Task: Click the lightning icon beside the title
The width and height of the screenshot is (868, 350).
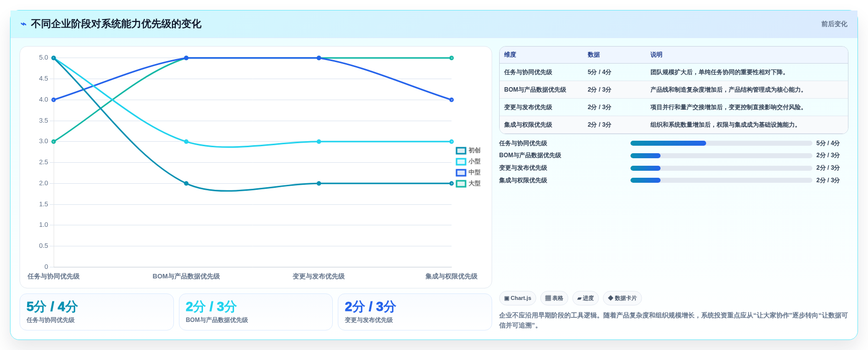Action: tap(24, 24)
